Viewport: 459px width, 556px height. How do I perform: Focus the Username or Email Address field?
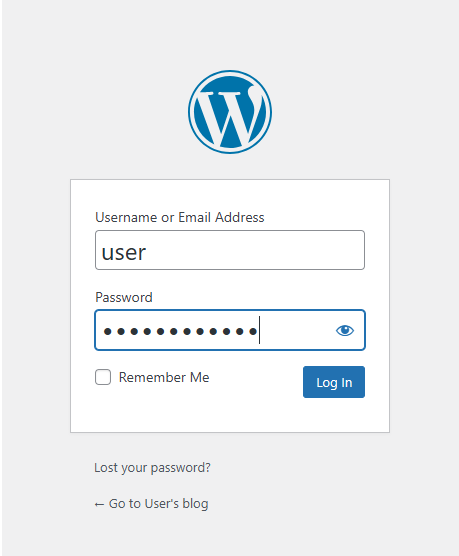pos(230,250)
